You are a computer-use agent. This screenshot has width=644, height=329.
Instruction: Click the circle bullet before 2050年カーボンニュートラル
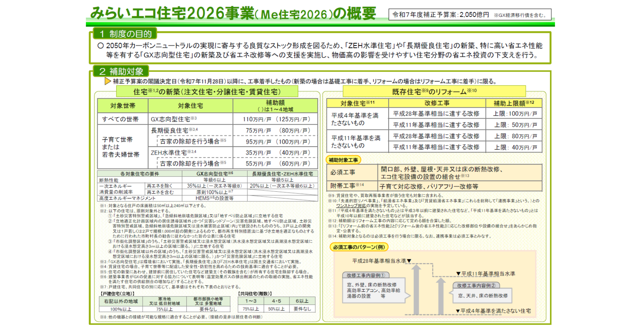(100, 46)
